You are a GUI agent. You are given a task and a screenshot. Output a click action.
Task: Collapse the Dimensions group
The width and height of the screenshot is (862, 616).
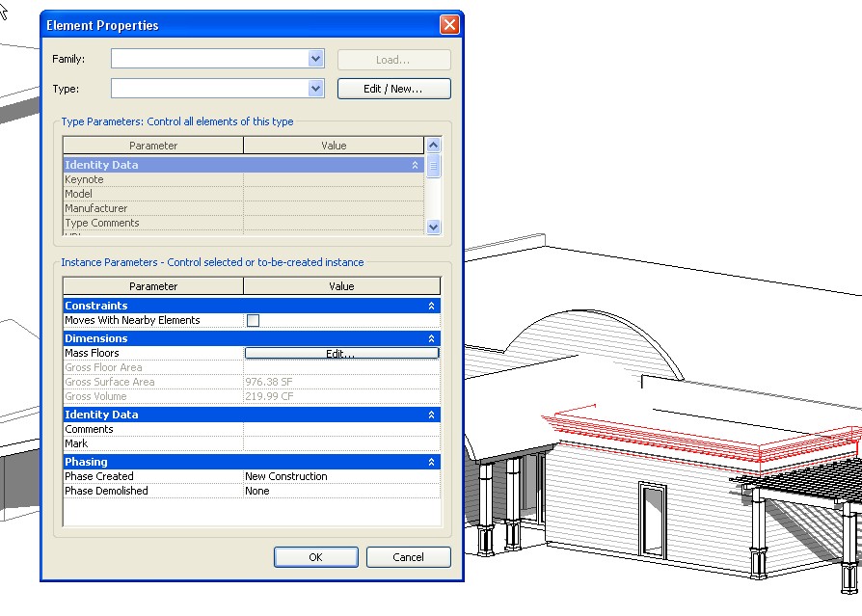[432, 338]
